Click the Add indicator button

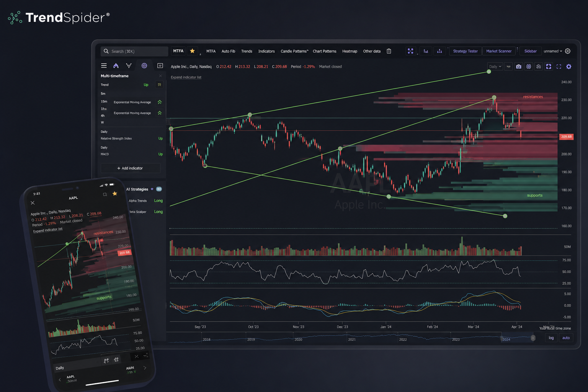click(130, 168)
